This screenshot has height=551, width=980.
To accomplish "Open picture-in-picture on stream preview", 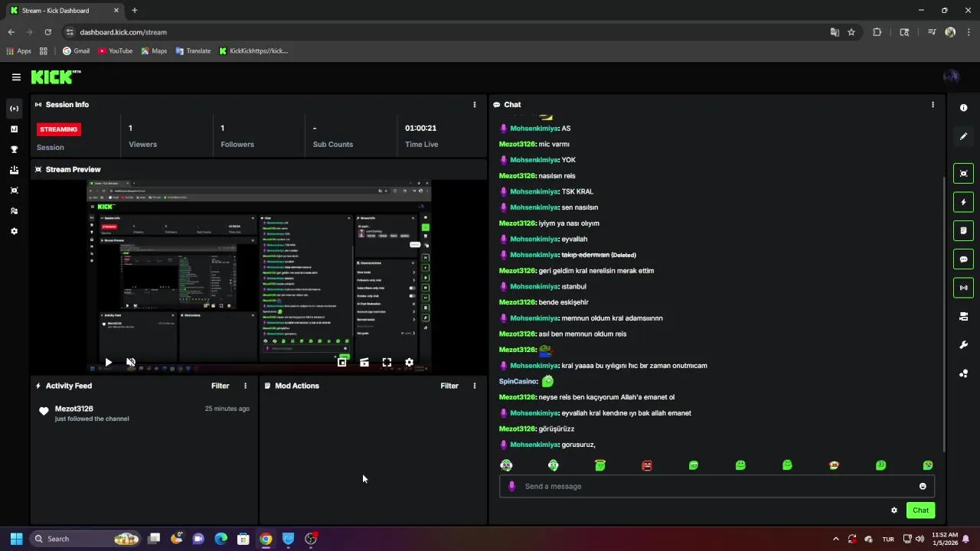I will pos(341,362).
